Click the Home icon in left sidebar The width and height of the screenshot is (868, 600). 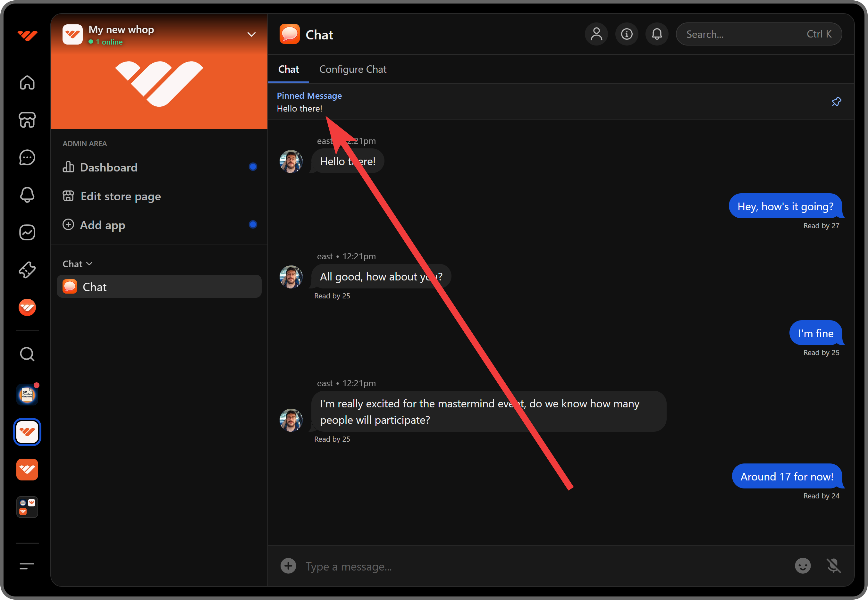[27, 82]
